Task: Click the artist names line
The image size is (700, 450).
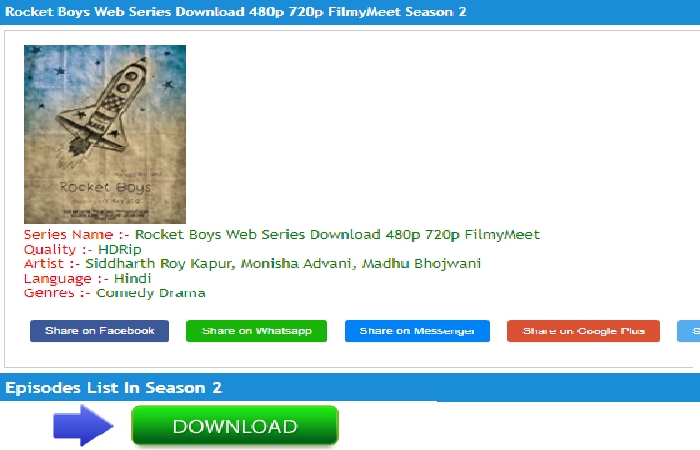Action: pyautogui.click(x=283, y=263)
